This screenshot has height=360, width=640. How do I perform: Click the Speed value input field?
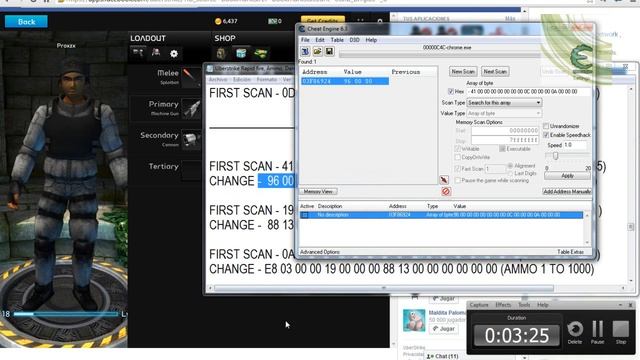click(575, 145)
